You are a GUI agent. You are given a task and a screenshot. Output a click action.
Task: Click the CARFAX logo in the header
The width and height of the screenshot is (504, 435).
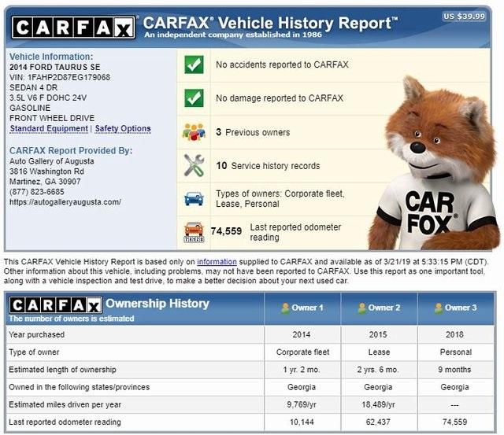(73, 28)
